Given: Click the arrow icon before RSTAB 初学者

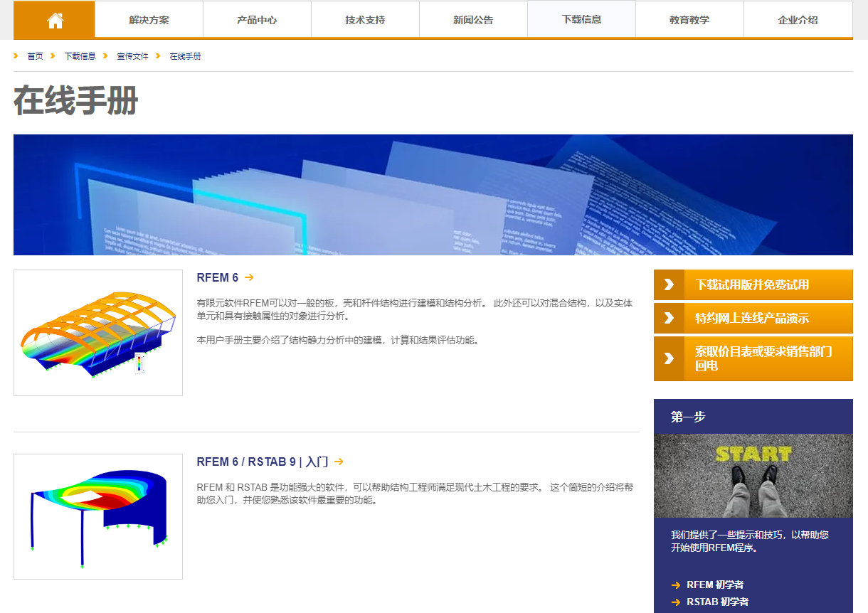Looking at the screenshot, I should coord(676,602).
